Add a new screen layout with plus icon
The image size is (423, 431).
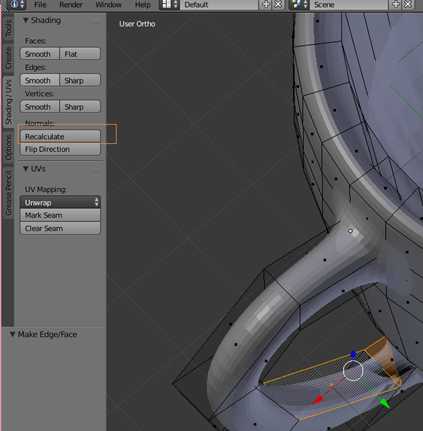[x=266, y=4]
